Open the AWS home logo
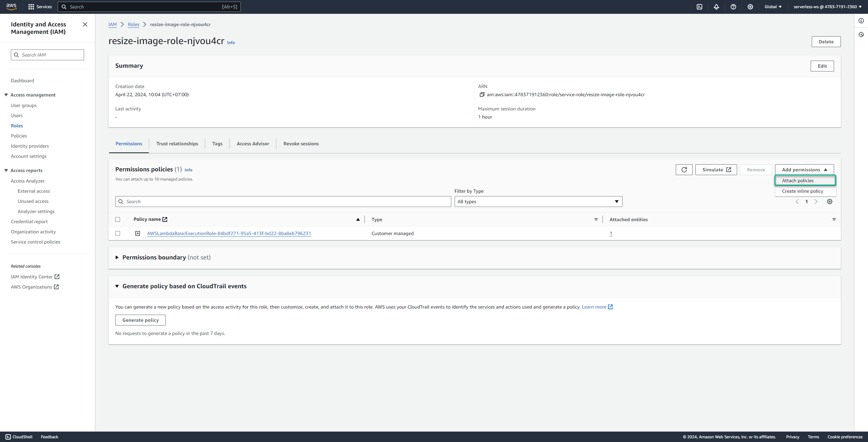868x442 pixels. (11, 6)
